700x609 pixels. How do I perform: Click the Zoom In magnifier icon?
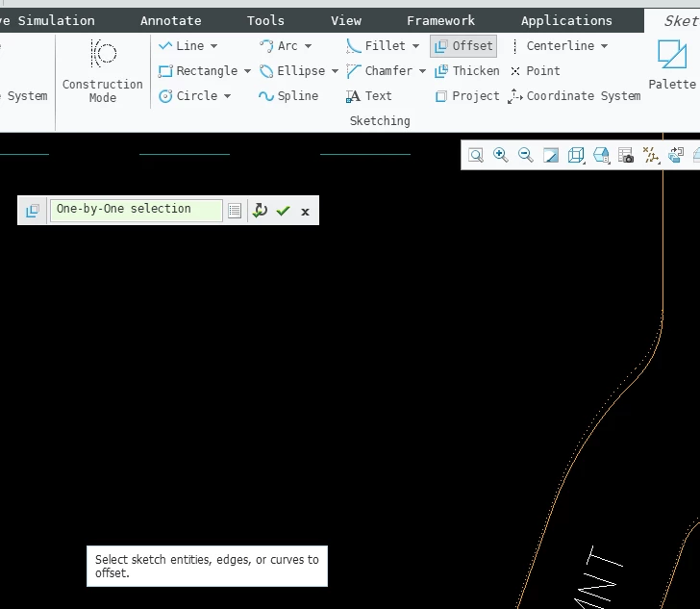click(500, 155)
